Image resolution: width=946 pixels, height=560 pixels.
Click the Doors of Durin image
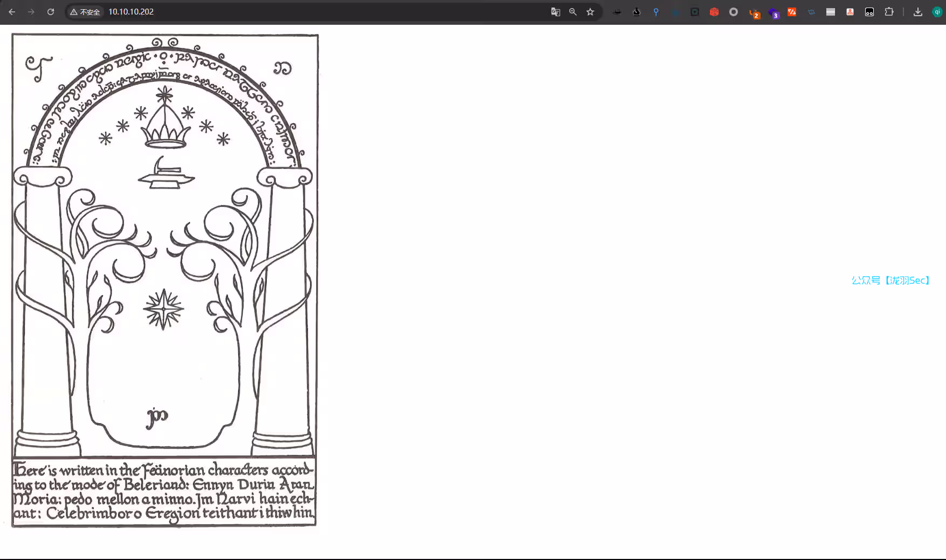pos(164,280)
